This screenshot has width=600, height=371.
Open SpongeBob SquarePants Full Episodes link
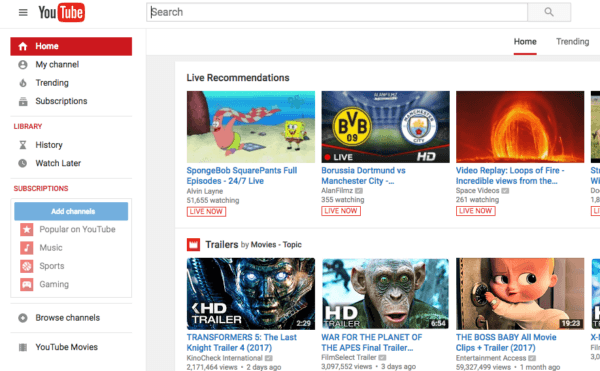pos(242,176)
